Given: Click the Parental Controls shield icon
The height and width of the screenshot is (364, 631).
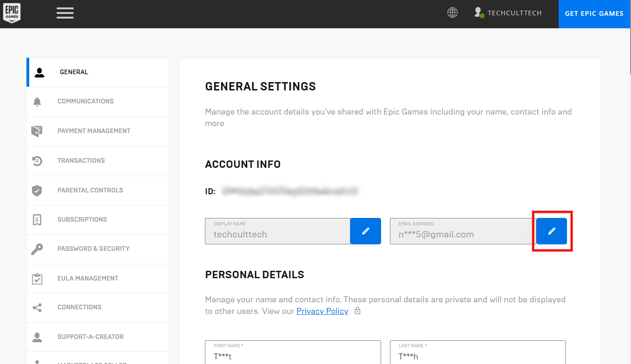Looking at the screenshot, I should pos(37,191).
